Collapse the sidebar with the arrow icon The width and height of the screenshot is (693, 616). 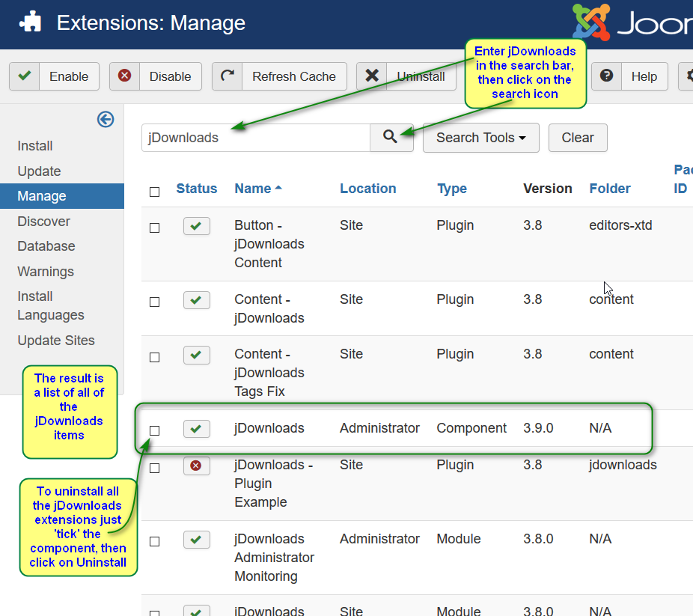click(106, 119)
